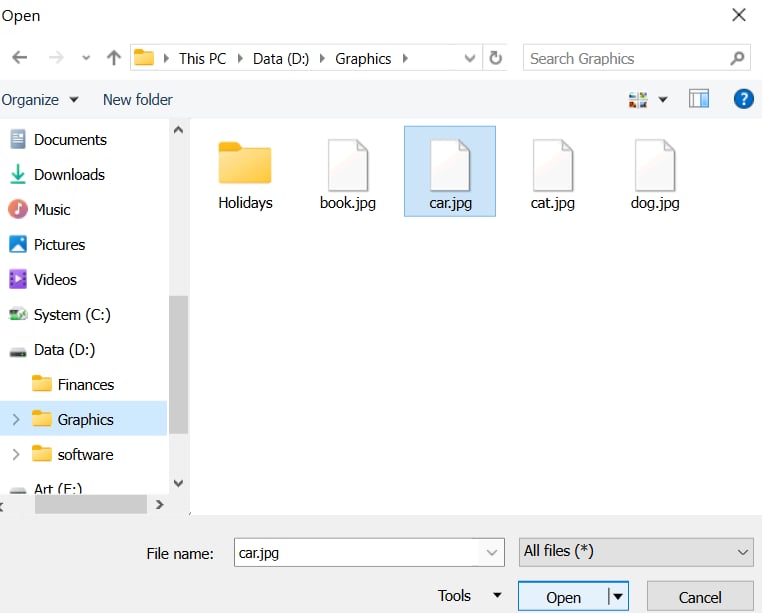
Task: Click the Open button
Action: point(563,597)
